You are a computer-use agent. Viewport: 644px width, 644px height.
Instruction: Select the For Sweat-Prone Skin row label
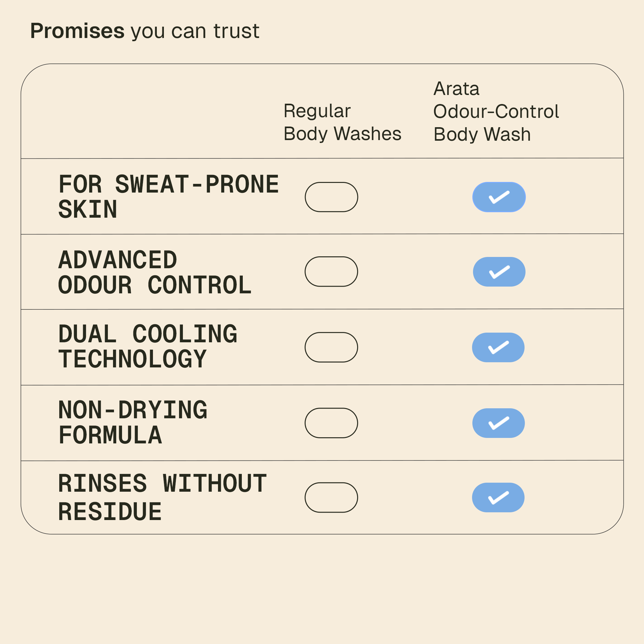168,197
